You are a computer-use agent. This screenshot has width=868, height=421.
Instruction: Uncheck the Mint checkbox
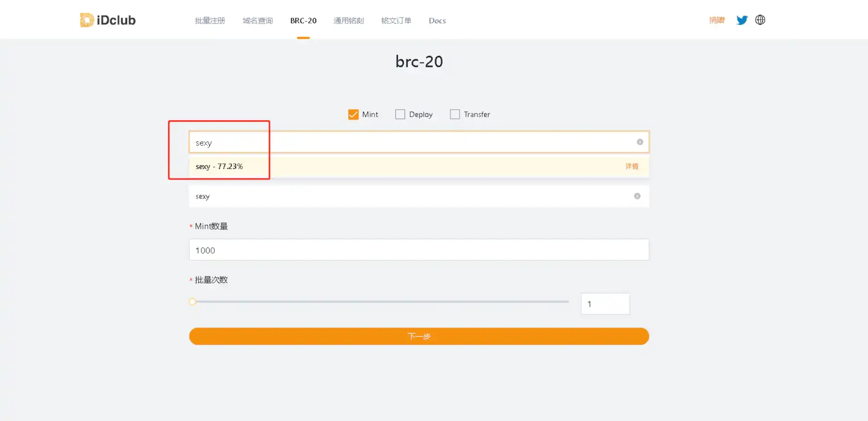click(x=353, y=114)
